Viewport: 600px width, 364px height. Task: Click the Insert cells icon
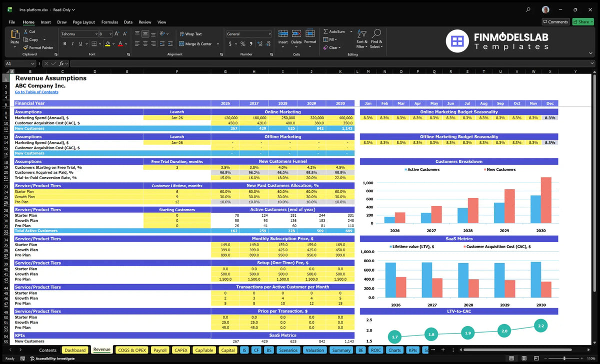click(283, 34)
